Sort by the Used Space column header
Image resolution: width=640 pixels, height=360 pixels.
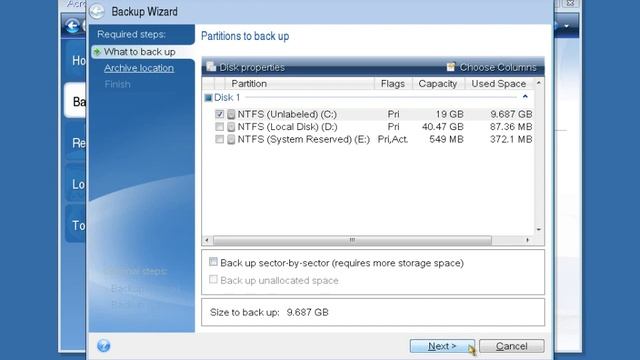(499, 84)
